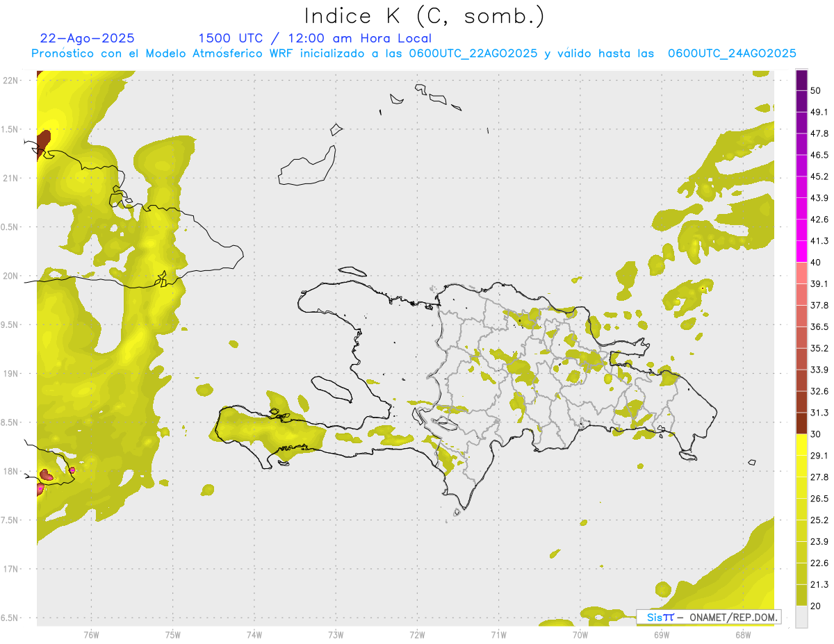This screenshot has height=644, width=834.
Task: Click the color scale value 33.9
Action: 820,370
